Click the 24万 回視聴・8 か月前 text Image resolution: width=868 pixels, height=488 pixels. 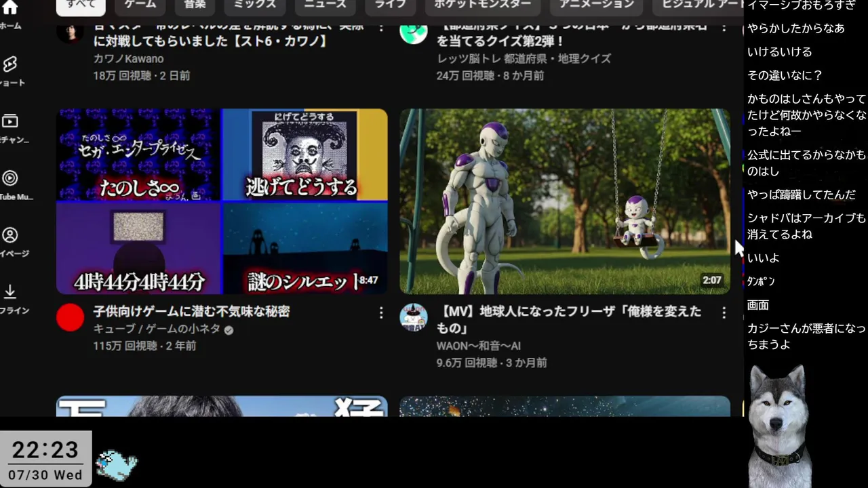pos(490,76)
